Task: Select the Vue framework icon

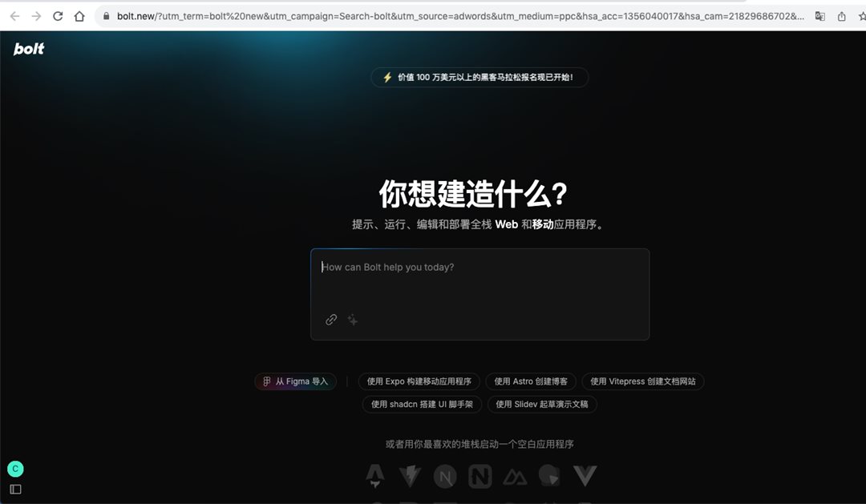Action: 585,476
